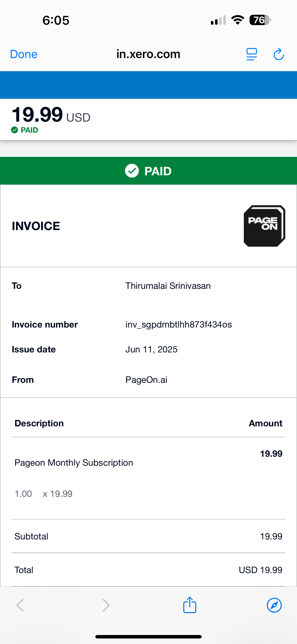Tap the 6:05 clock
This screenshot has width=297, height=644.
(x=56, y=20)
